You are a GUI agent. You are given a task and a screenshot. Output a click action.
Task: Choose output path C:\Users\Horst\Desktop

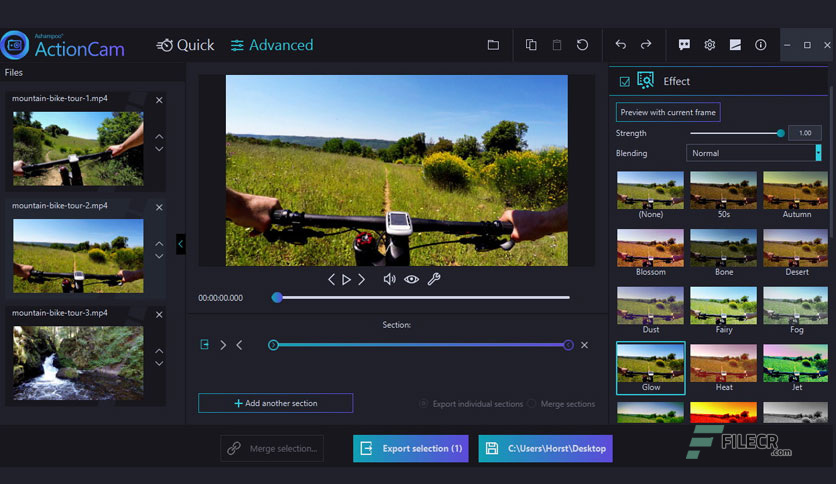(x=545, y=448)
